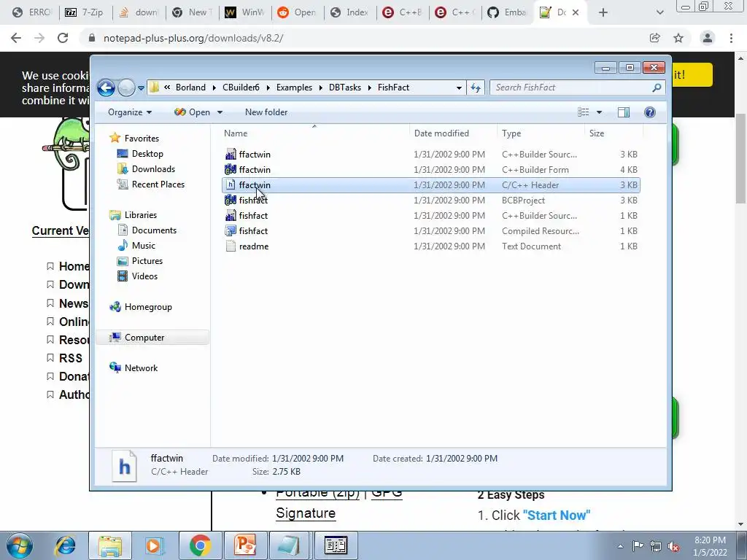
Task: Open the Chrome three-dot menu
Action: click(731, 38)
